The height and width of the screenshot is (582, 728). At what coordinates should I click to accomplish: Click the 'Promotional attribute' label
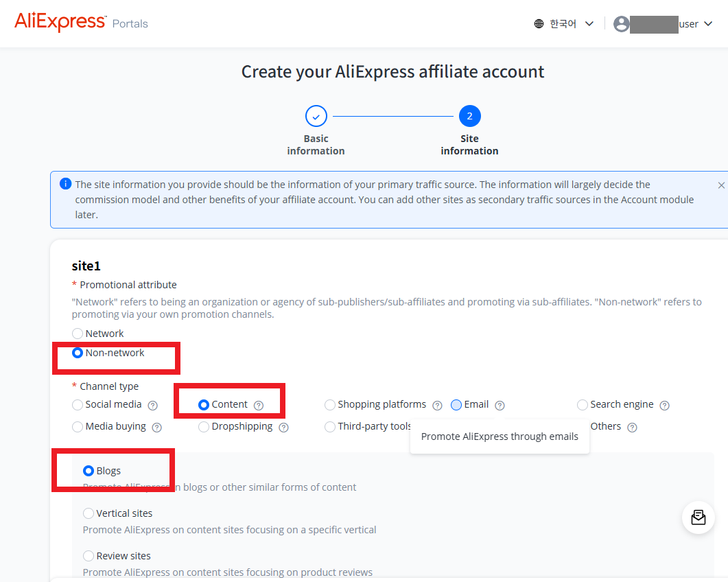point(128,285)
